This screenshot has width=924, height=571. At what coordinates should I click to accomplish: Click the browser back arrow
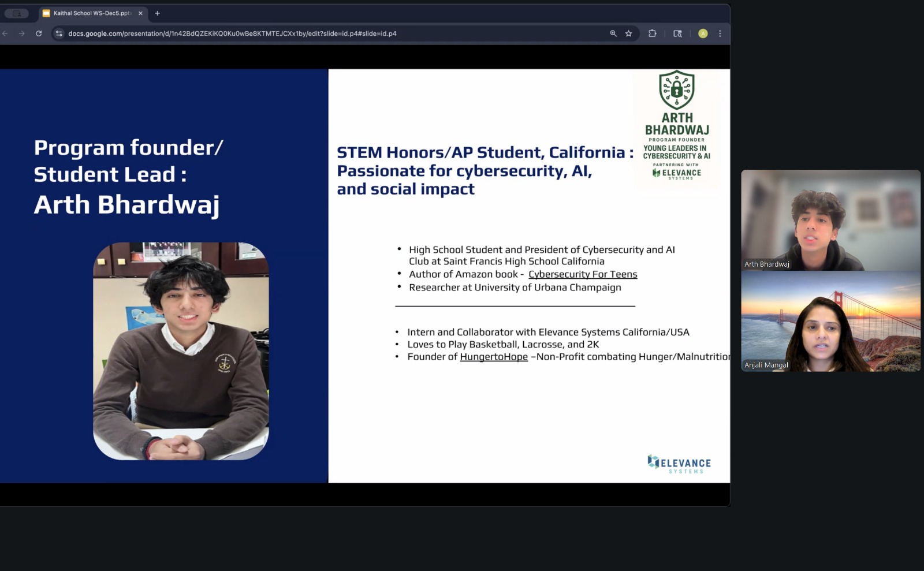(x=5, y=33)
